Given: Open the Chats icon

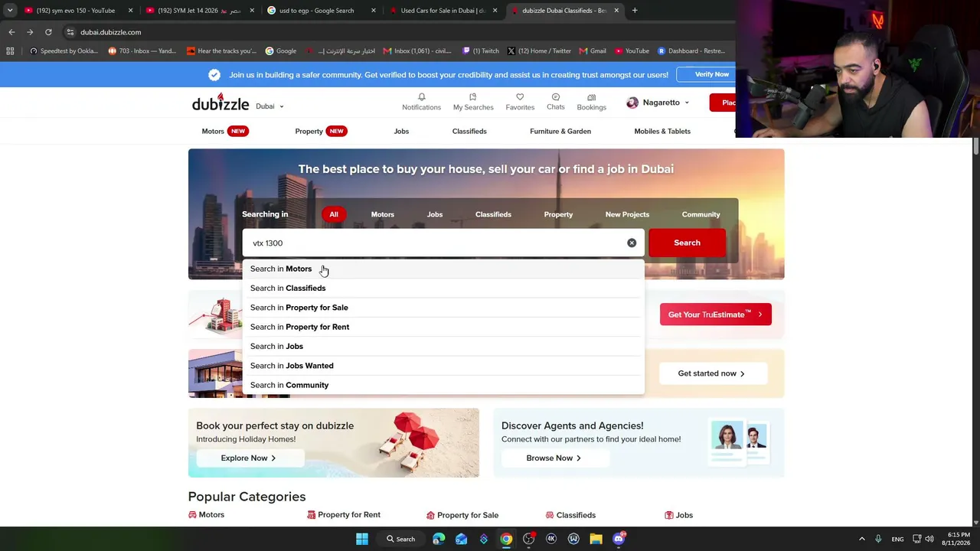Looking at the screenshot, I should pos(556,97).
